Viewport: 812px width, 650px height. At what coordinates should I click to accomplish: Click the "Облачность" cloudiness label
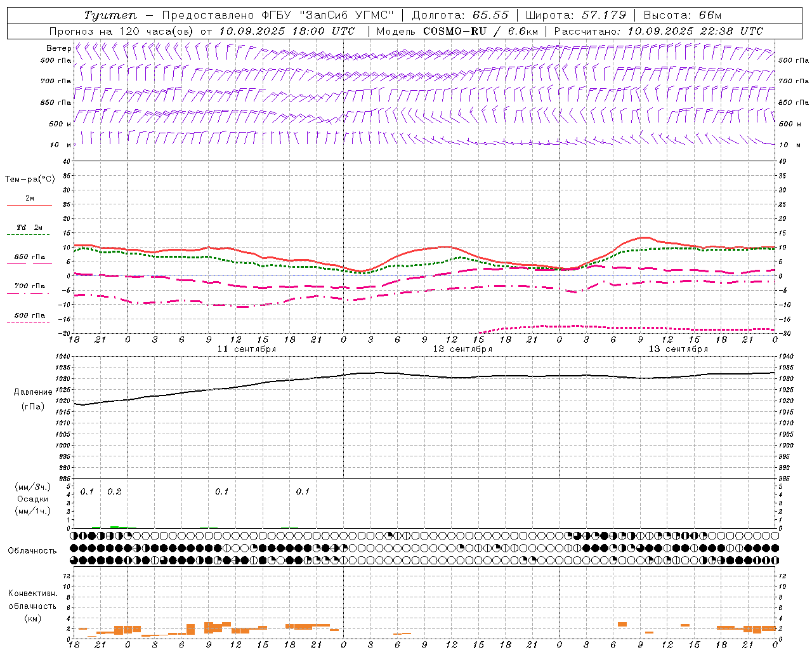click(x=32, y=550)
